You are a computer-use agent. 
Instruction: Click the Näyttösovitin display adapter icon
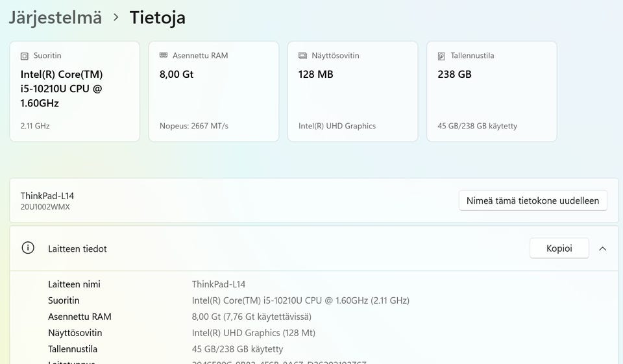pyautogui.click(x=303, y=56)
